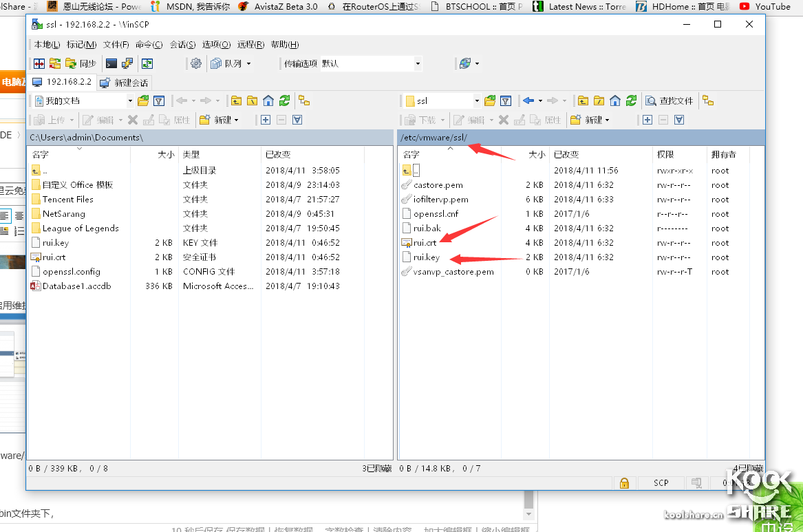
Task: Navigate to parent directory in the remote panel
Action: point(584,100)
